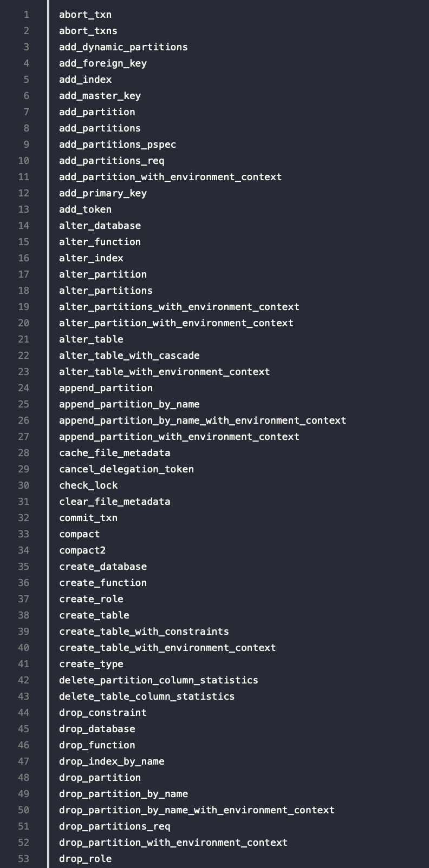Screen dimensions: 429x868
Task: Click append_partition_by_name_with_environment_context line
Action: [x=203, y=420]
